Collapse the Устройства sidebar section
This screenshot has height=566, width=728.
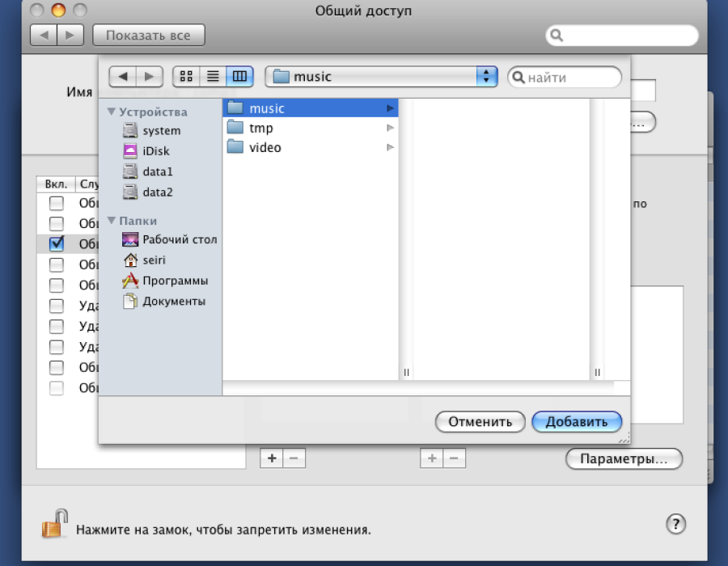point(112,112)
